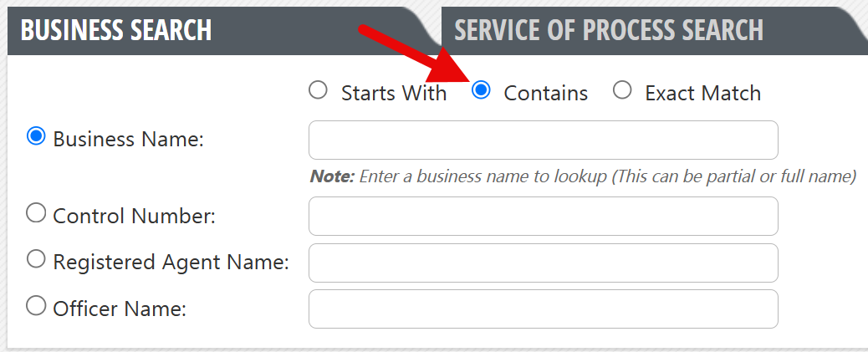The width and height of the screenshot is (868, 352).
Task: Click the Officer Name label text
Action: pyautogui.click(x=120, y=309)
